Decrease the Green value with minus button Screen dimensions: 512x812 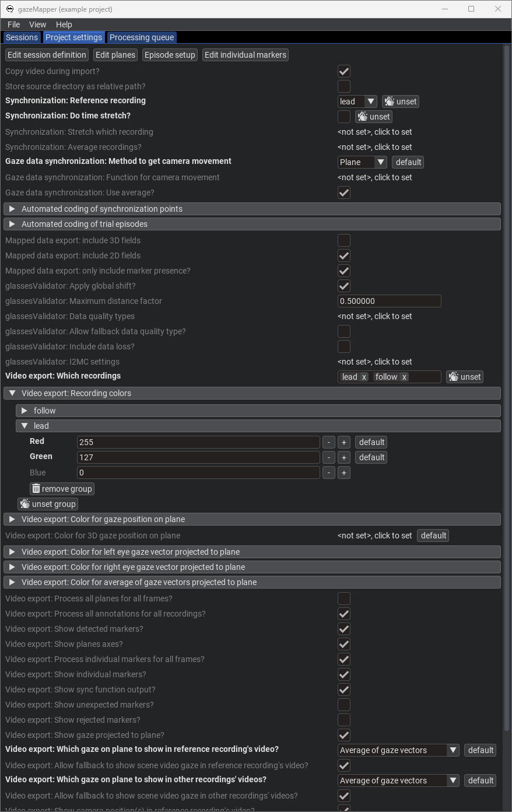pyautogui.click(x=329, y=457)
